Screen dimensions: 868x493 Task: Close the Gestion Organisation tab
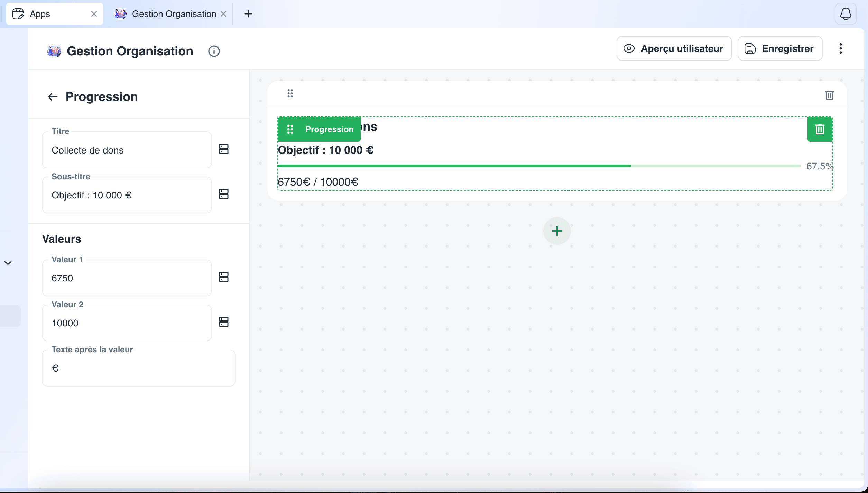(224, 14)
